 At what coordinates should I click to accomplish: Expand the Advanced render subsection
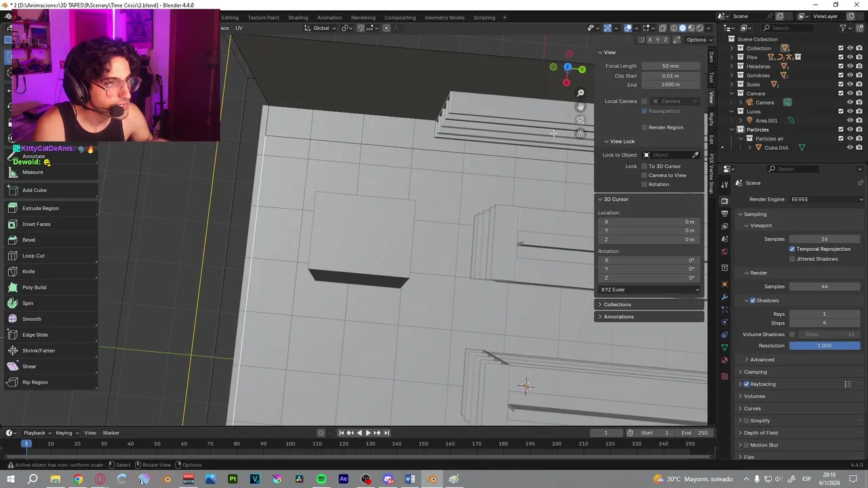click(x=762, y=360)
